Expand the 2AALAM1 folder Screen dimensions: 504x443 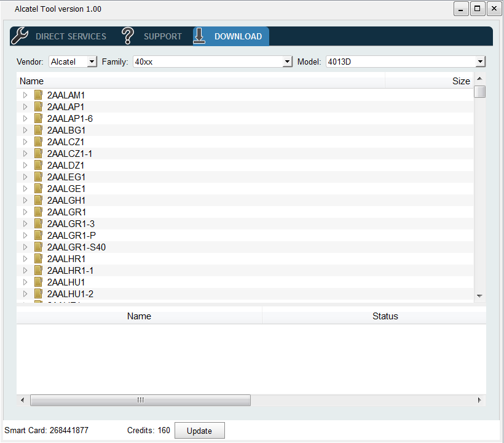tap(25, 95)
